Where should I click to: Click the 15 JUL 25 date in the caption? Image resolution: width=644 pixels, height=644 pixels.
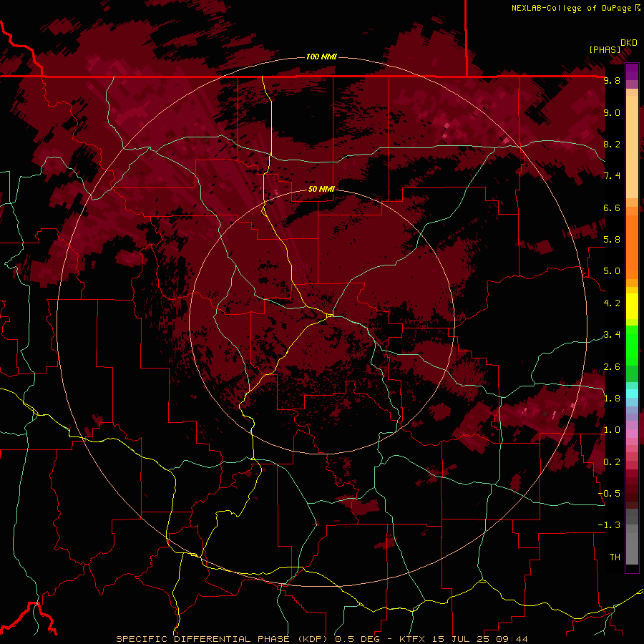point(462,639)
